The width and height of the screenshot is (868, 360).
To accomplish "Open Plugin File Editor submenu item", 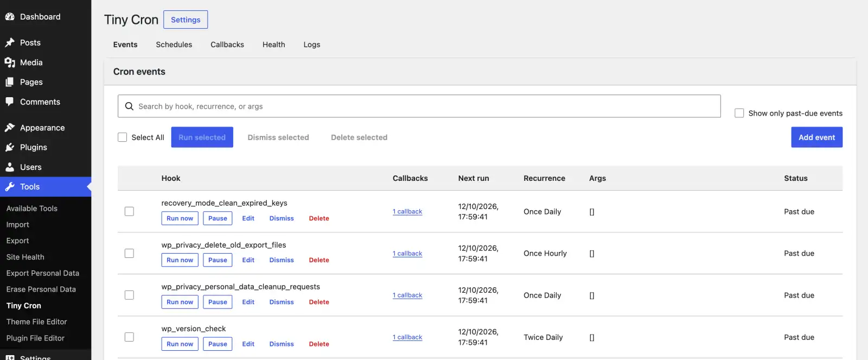I will point(35,338).
